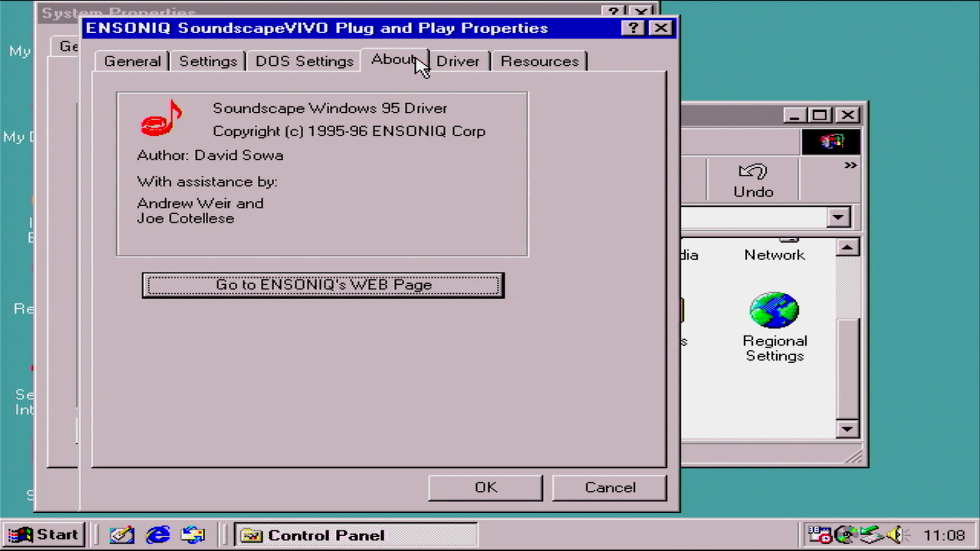980x551 pixels.
Task: Click Go to ENSONIQ's WEB Page button
Action: click(x=323, y=285)
